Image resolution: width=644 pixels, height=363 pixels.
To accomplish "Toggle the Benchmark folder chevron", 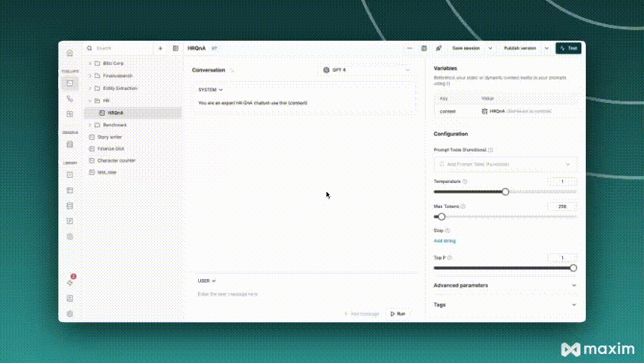I will pos(90,125).
